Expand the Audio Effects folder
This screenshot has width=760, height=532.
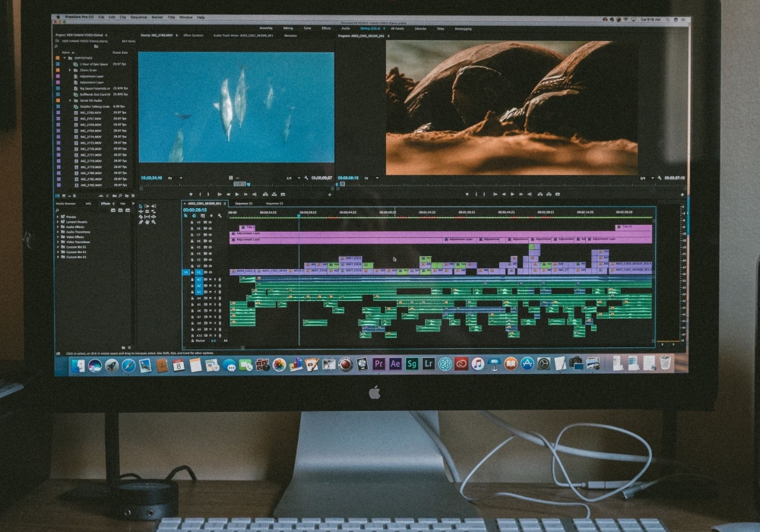click(x=58, y=226)
